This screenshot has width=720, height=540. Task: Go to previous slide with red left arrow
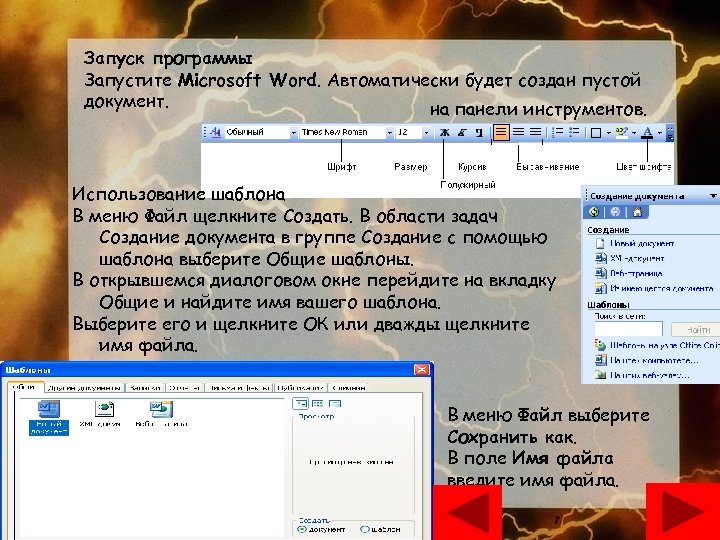(x=467, y=512)
